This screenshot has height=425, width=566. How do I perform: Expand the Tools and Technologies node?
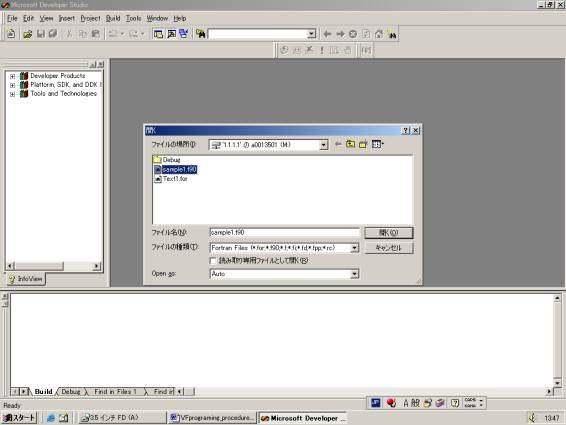tap(13, 94)
